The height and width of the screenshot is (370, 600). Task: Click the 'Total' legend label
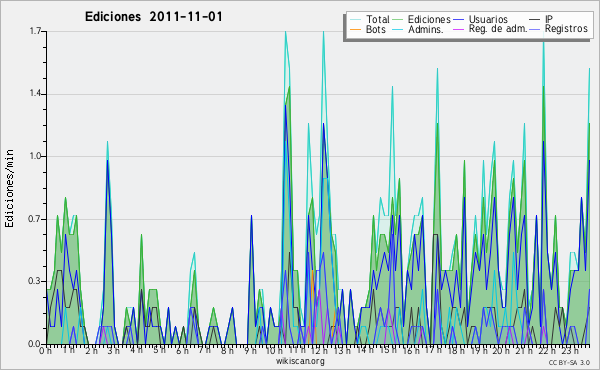click(377, 19)
